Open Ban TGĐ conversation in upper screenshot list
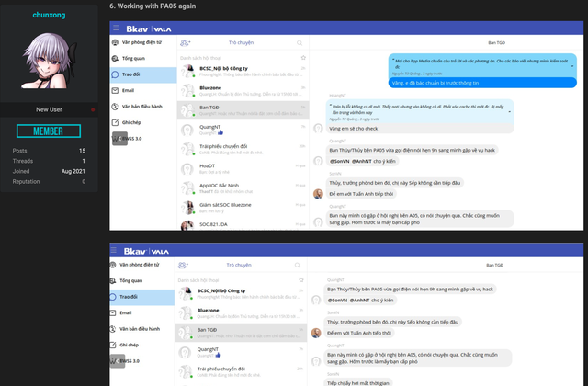Image resolution: width=588 pixels, height=386 pixels. click(243, 110)
